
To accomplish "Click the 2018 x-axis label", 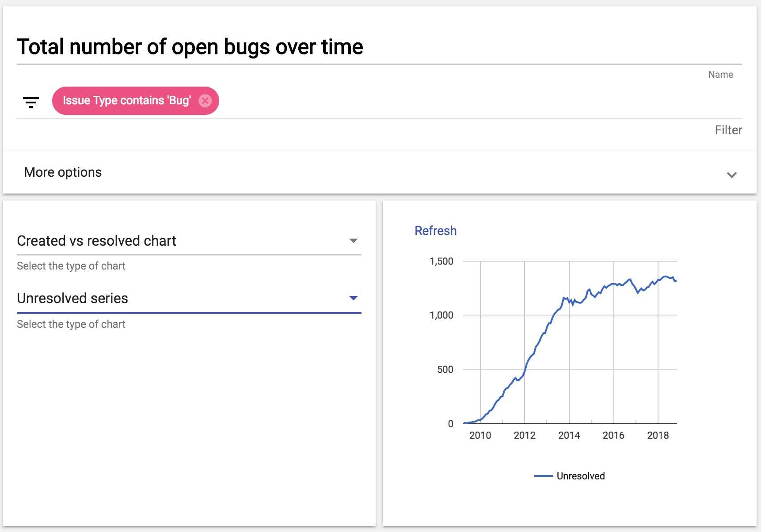I will pyautogui.click(x=658, y=435).
